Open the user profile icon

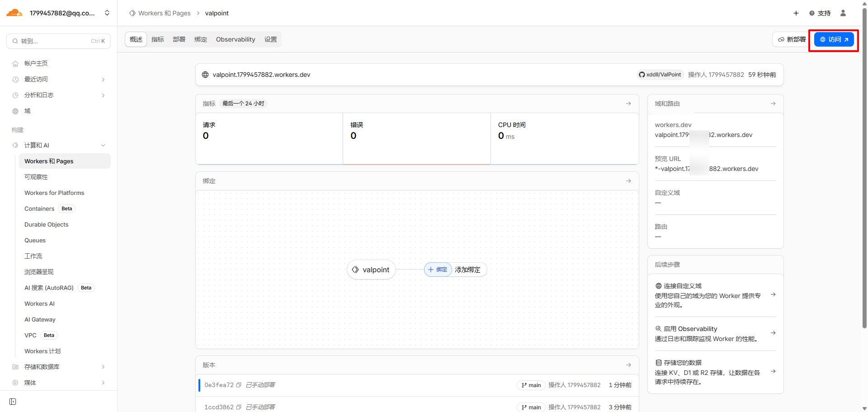click(843, 13)
